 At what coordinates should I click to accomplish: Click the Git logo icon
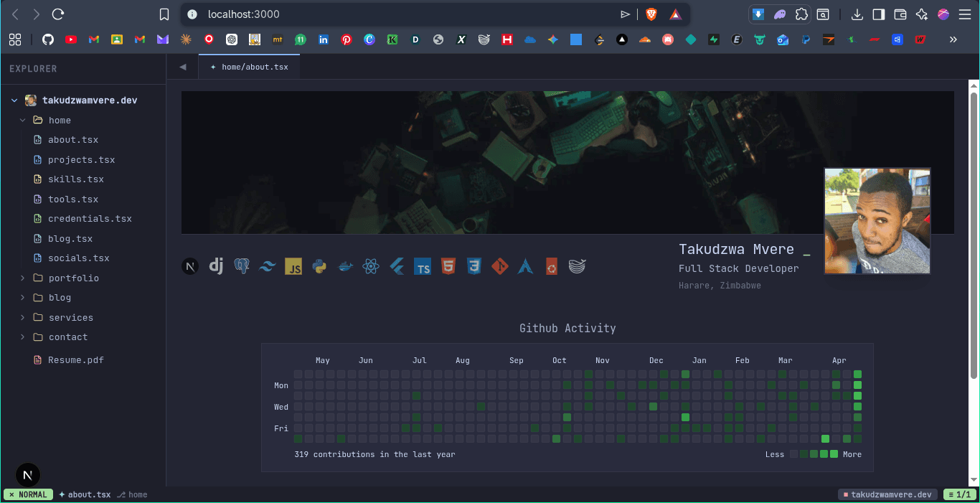point(500,266)
